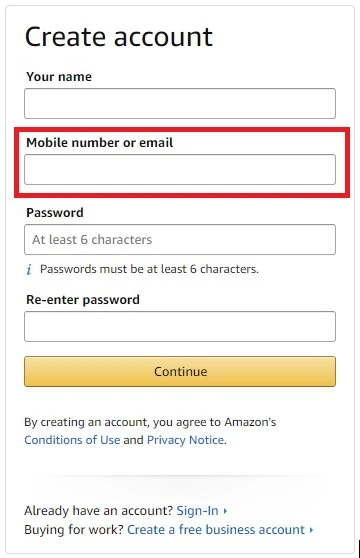The width and height of the screenshot is (360, 558).
Task: Click the blue info icon beside password hint
Action: coord(29,269)
